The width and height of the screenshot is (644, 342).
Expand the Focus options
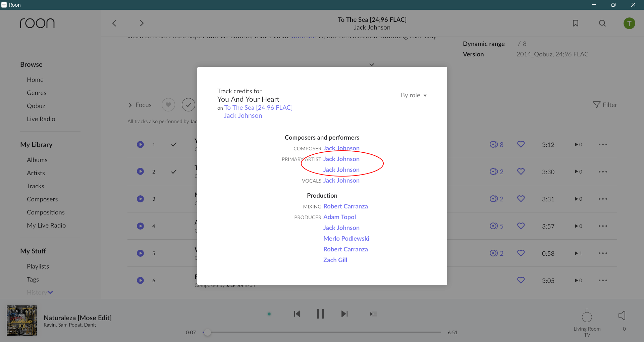point(140,105)
